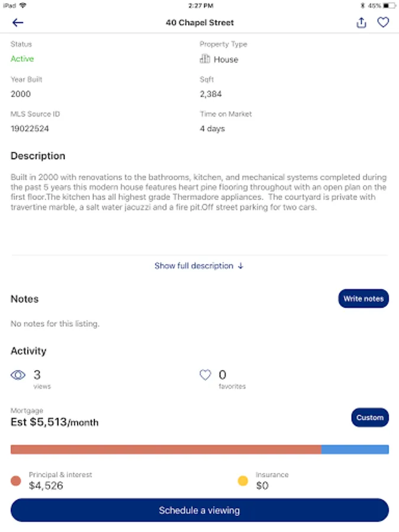Open Write notes
This screenshot has height=532, width=399.
click(364, 299)
